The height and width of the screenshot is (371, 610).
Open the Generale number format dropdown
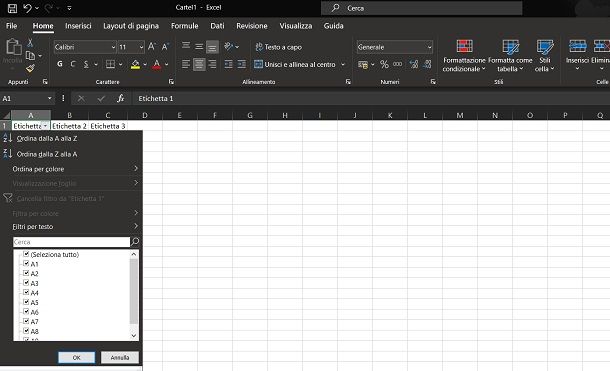[x=429, y=47]
